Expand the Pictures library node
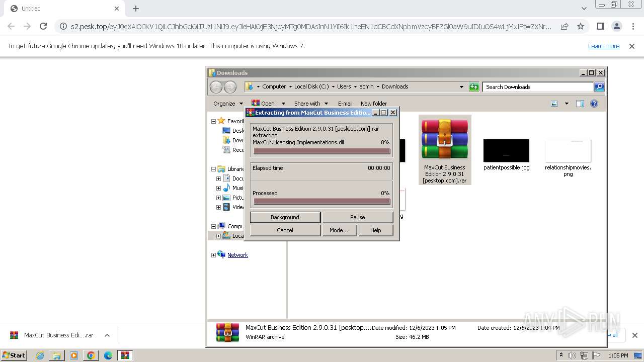Screen dimensions: 644x362 (x=218, y=198)
